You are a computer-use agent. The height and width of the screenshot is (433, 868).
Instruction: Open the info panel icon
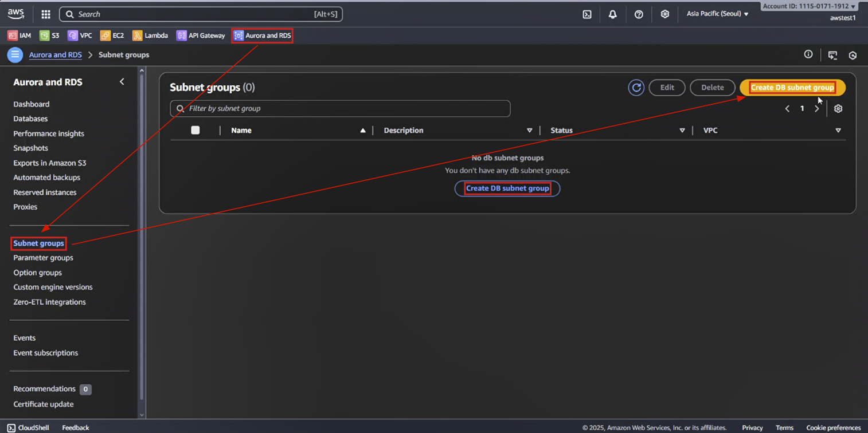(808, 54)
